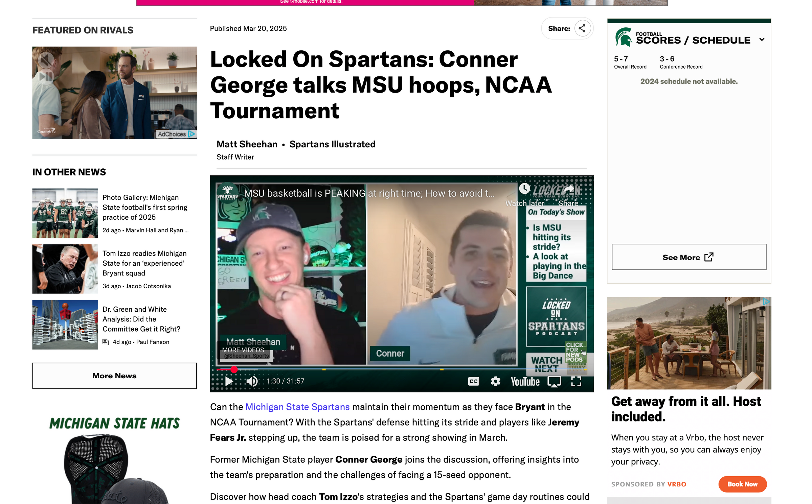Click the bracket sculpture thumbnail
The image size is (812, 504).
(65, 325)
